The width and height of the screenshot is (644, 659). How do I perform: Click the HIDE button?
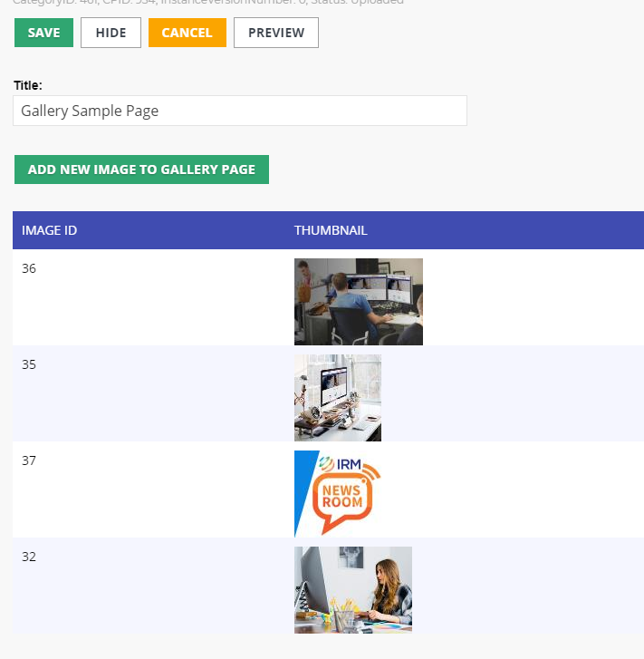point(111,33)
